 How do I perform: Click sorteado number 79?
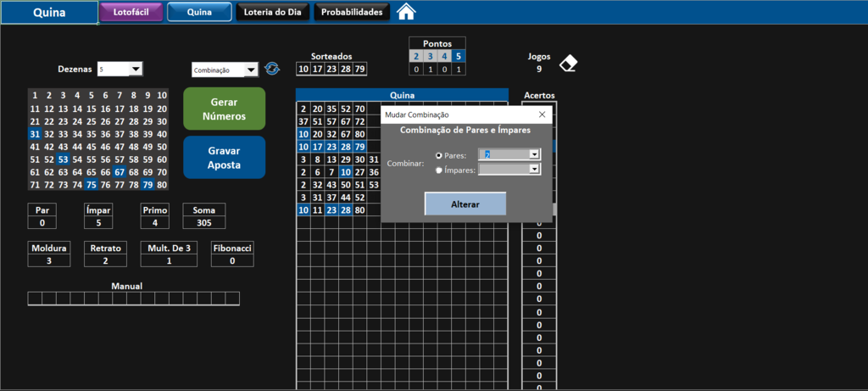pyautogui.click(x=359, y=70)
